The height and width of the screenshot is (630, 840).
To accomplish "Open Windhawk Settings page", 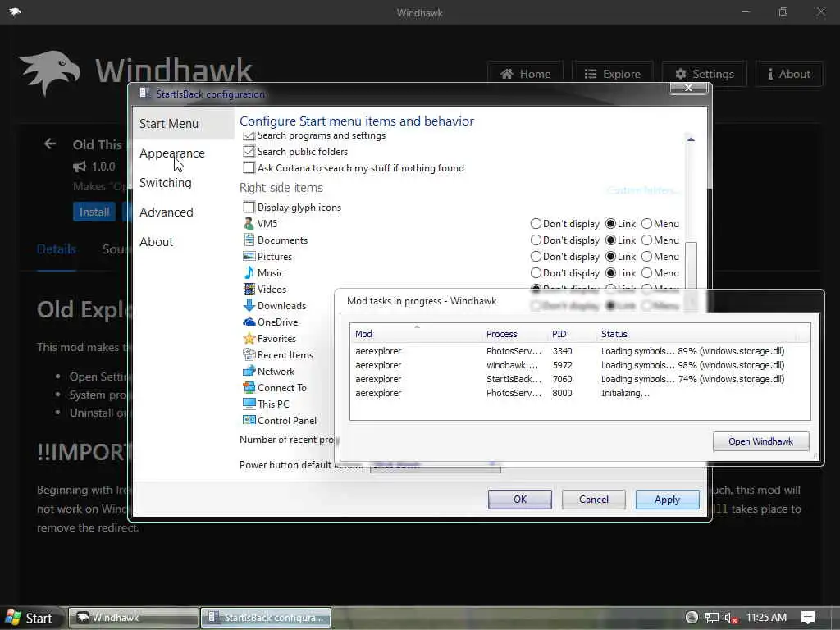I will click(x=705, y=74).
